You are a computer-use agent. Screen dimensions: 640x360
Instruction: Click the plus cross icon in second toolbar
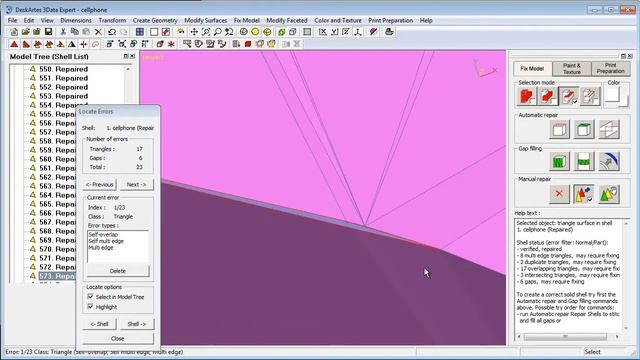click(x=84, y=44)
